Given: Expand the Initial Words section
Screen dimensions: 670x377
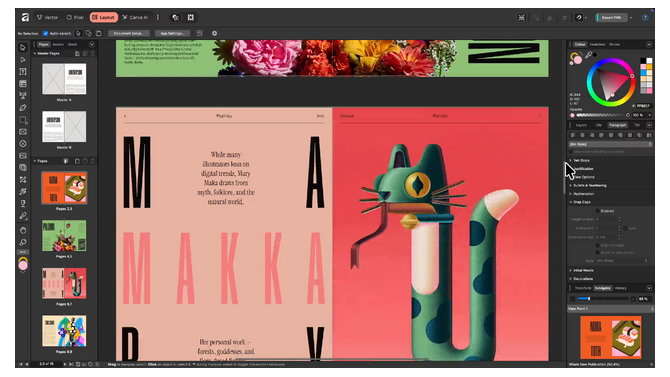Looking at the screenshot, I should coord(570,271).
